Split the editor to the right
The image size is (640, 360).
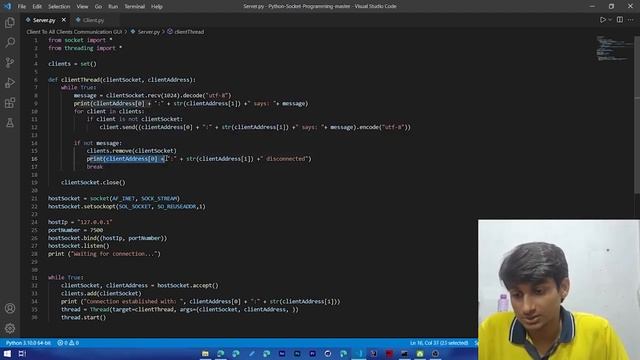pyautogui.click(x=620, y=20)
